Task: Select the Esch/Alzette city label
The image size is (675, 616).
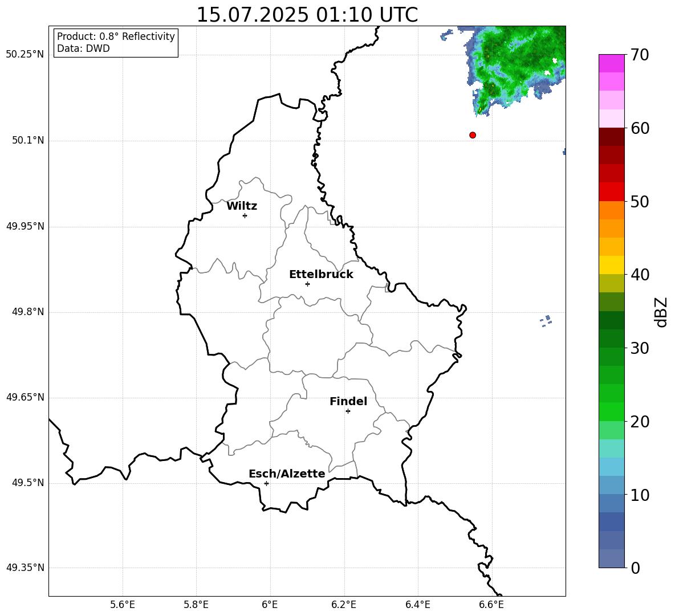Action: (287, 474)
